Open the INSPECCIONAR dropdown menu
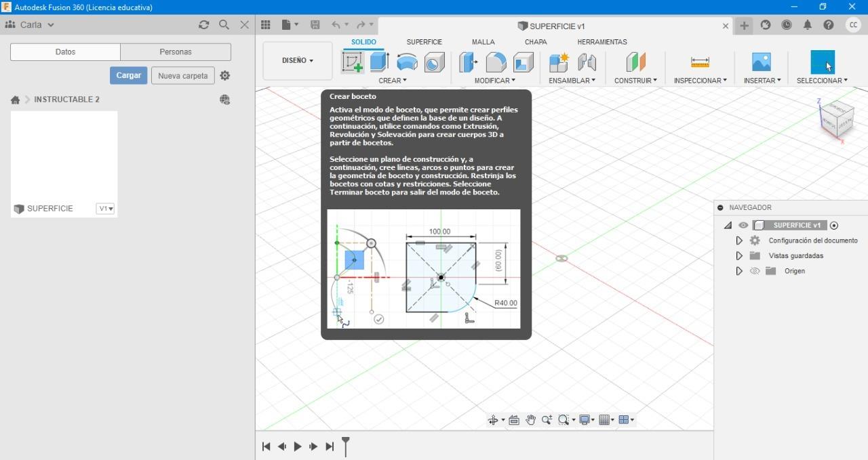Screen dimensions: 868x460 700,81
